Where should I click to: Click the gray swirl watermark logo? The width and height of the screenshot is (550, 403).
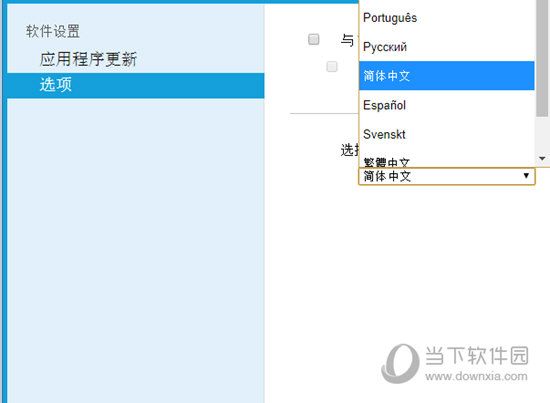tap(400, 363)
